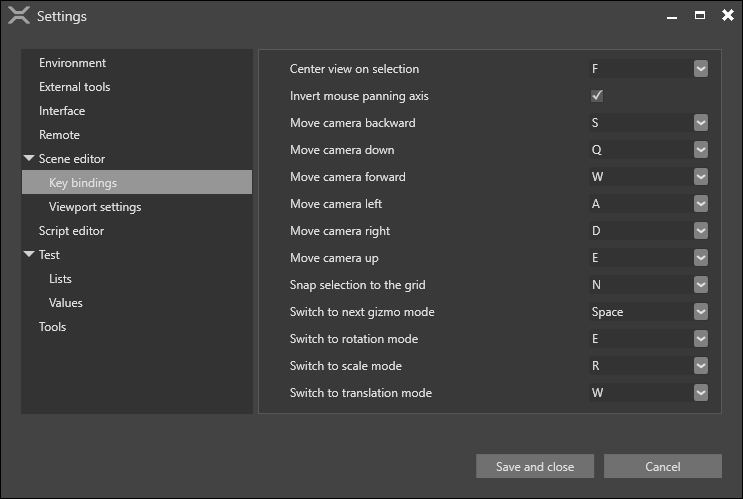This screenshot has height=499, width=743.
Task: Open External tools settings
Action: [74, 87]
